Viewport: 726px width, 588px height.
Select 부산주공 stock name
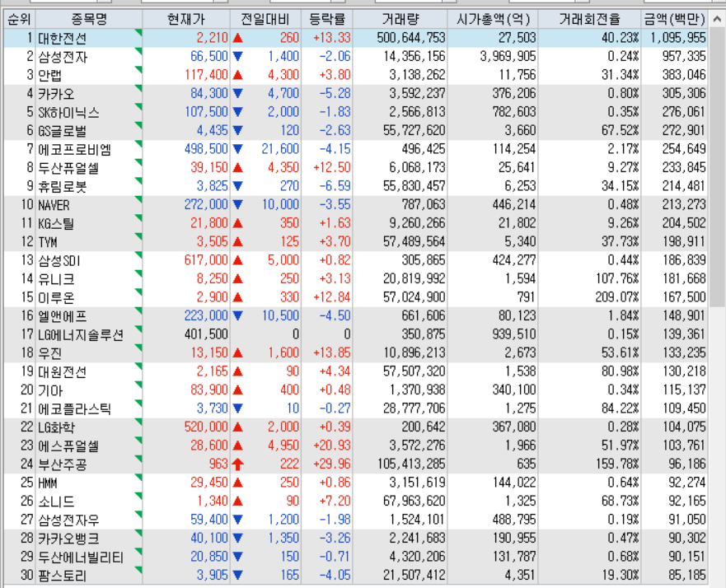click(63, 464)
